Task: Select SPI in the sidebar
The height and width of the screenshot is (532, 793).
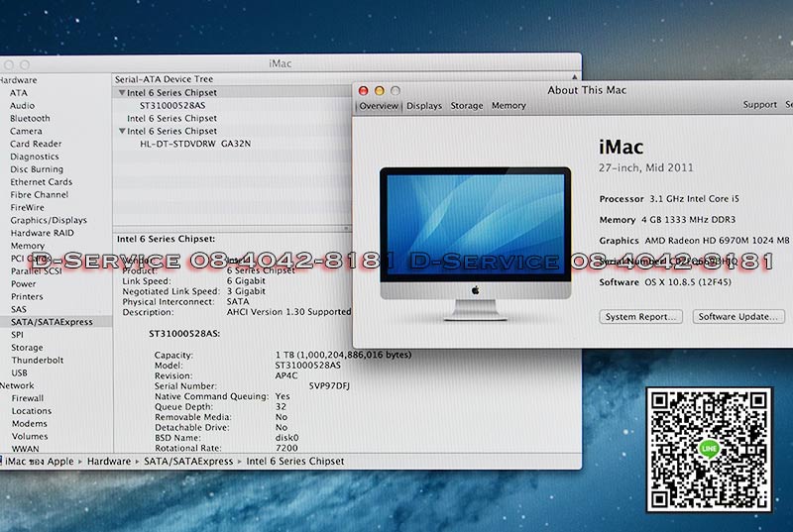Action: coord(17,335)
